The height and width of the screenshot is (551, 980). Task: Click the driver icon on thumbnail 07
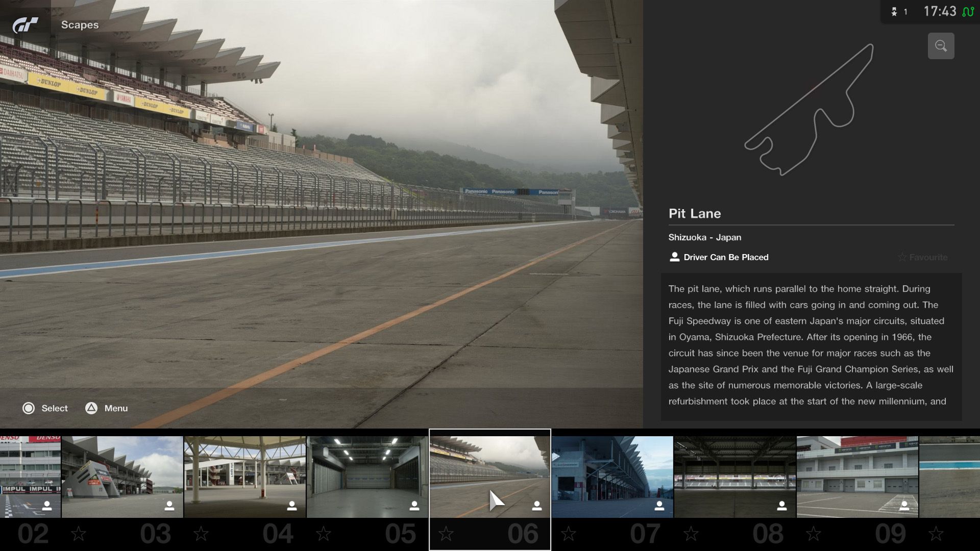pyautogui.click(x=659, y=506)
